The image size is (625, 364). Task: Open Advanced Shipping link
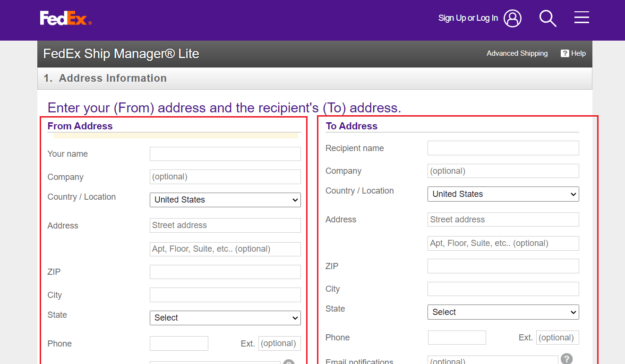coord(517,53)
